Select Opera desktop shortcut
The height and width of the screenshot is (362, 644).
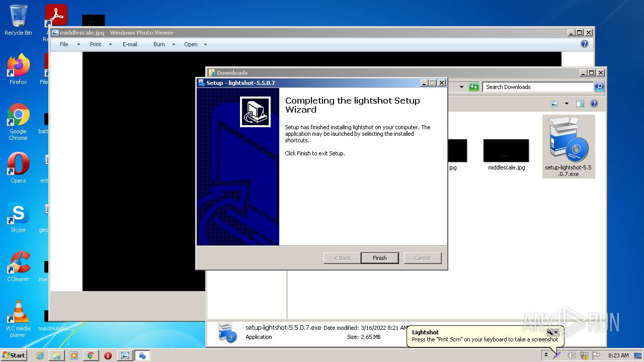pyautogui.click(x=18, y=168)
